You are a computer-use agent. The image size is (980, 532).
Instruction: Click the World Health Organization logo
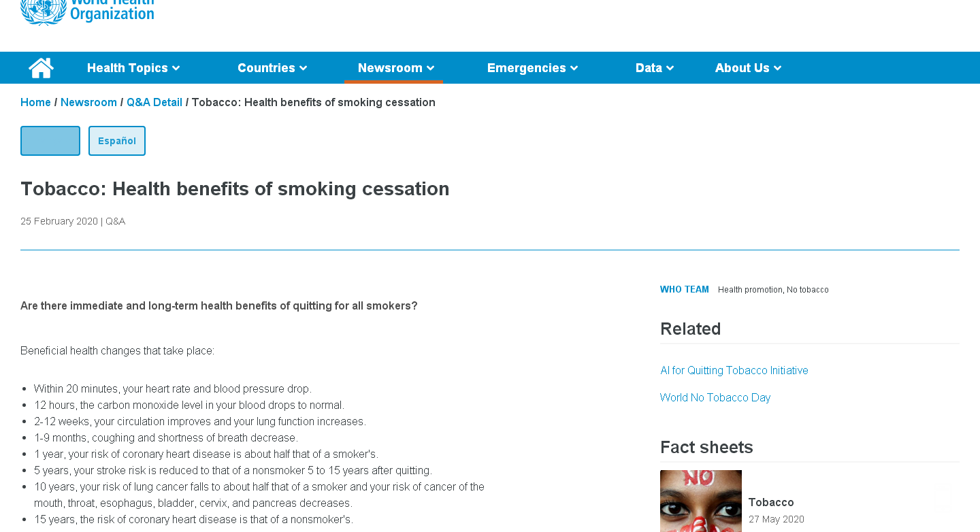click(x=87, y=12)
